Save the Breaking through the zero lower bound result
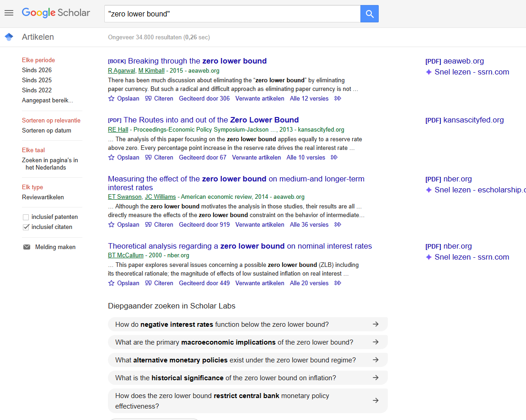 point(124,99)
